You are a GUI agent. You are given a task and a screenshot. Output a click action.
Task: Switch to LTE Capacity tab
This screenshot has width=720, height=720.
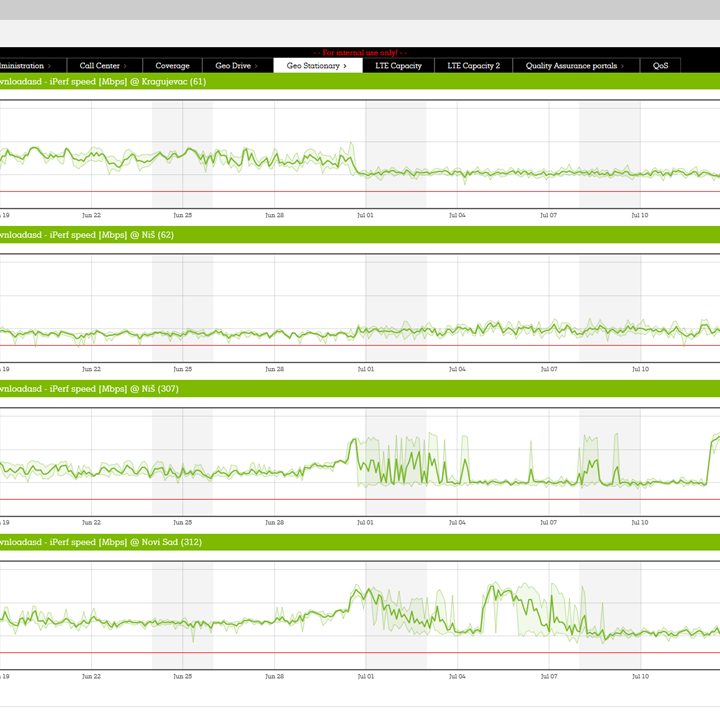click(x=398, y=66)
